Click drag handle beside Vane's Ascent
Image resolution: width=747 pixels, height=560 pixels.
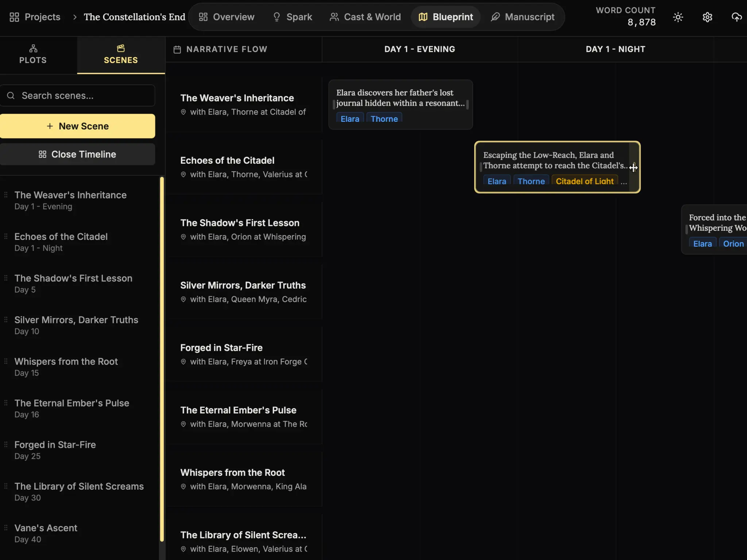pos(6,528)
